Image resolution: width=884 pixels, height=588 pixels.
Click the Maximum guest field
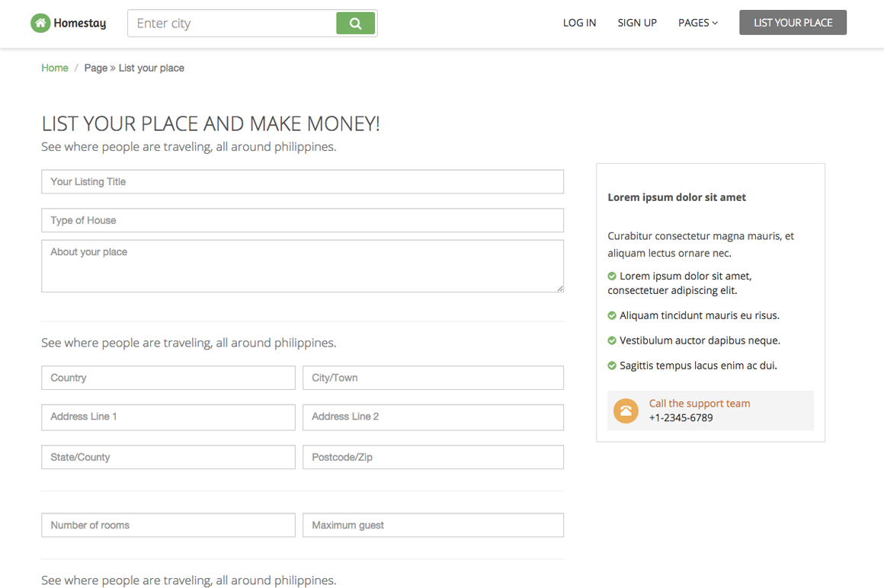pos(433,525)
